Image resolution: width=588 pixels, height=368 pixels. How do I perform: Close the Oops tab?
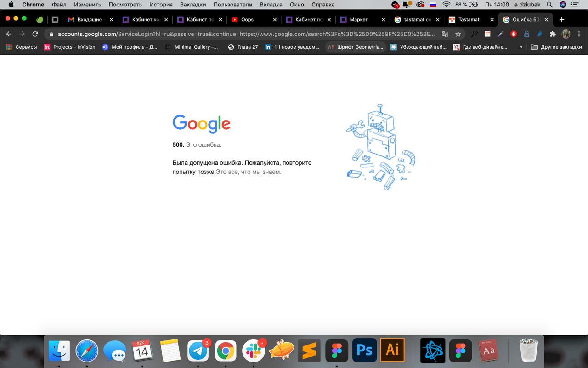point(275,20)
